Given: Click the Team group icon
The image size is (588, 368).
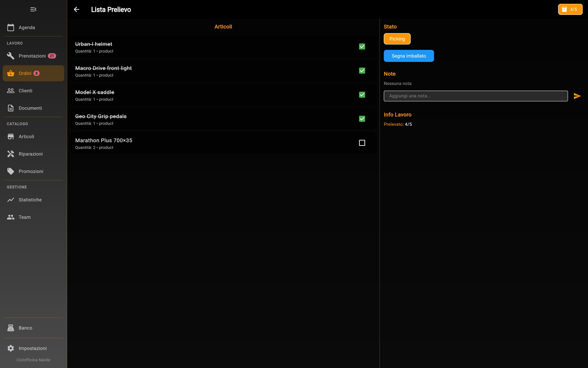Looking at the screenshot, I should [11, 217].
